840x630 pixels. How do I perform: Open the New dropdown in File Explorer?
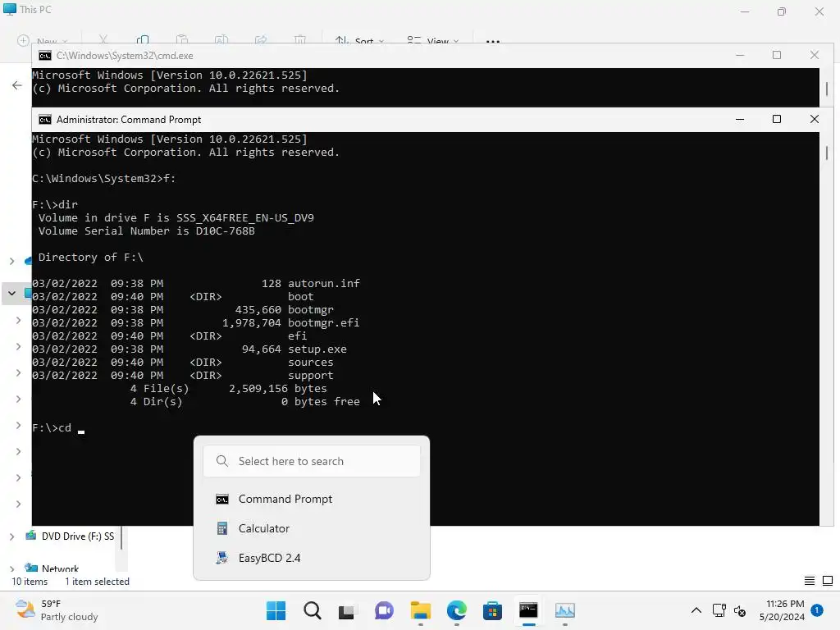click(x=43, y=41)
